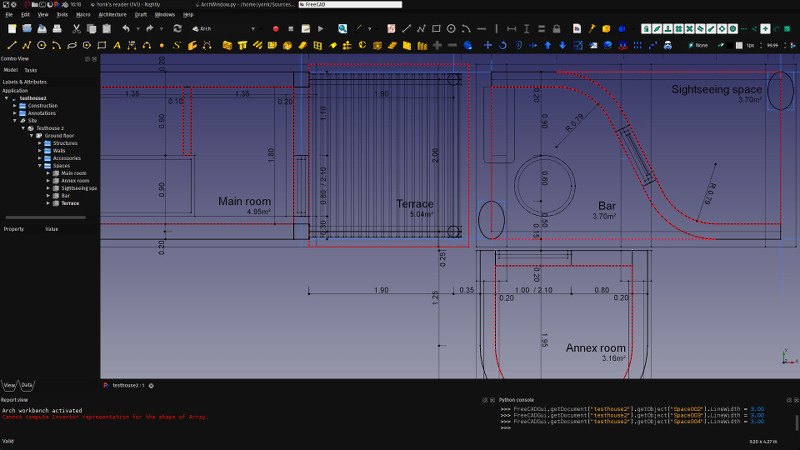800x450 pixels.
Task: Expand the Annotations folder
Action: 15,113
